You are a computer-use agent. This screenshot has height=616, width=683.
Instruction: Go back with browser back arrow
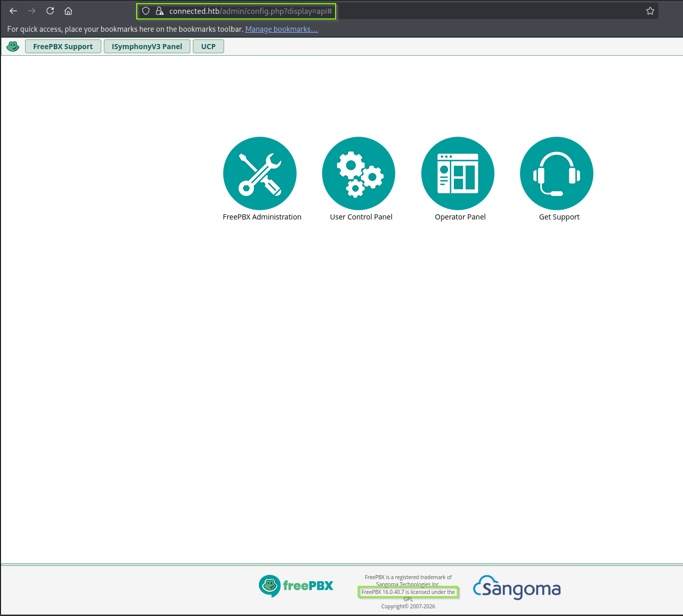pos(13,11)
